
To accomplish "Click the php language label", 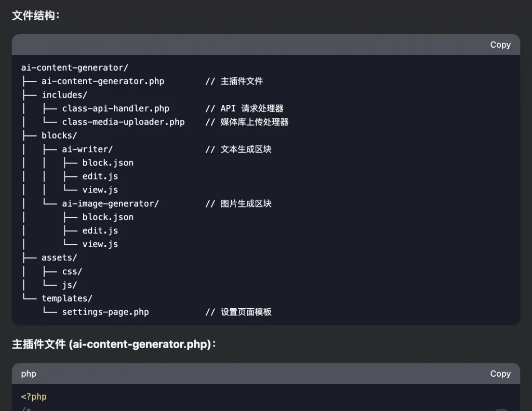I will point(29,374).
